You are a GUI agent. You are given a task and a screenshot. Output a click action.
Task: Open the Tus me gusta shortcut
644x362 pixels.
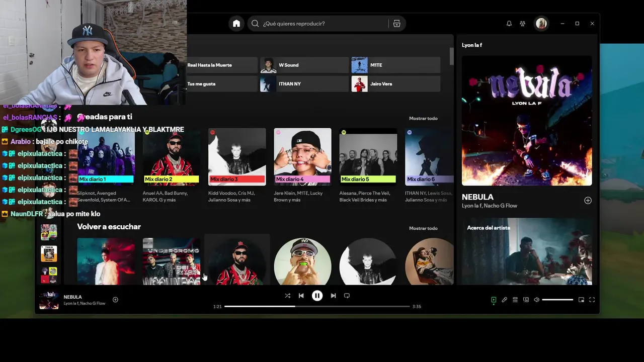point(221,83)
